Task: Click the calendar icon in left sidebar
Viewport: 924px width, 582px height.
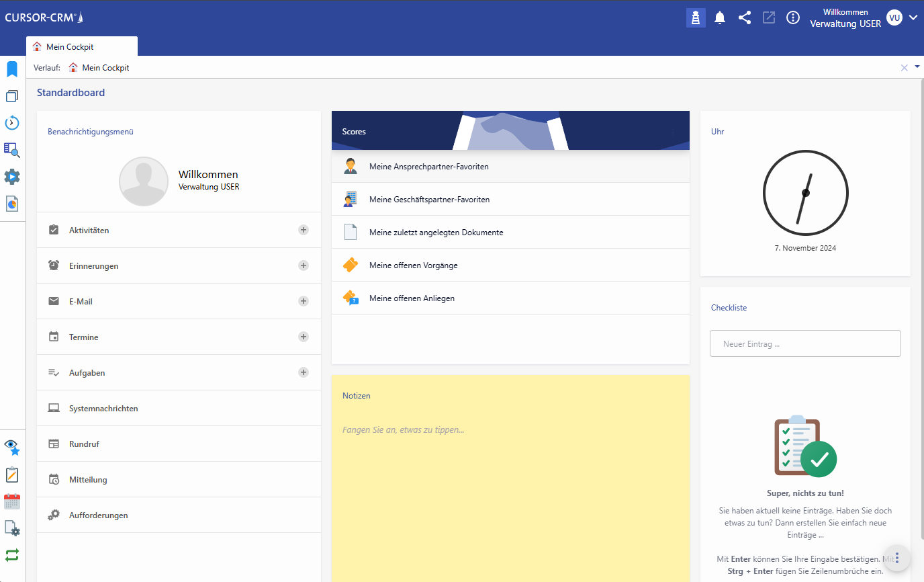Action: tap(12, 502)
